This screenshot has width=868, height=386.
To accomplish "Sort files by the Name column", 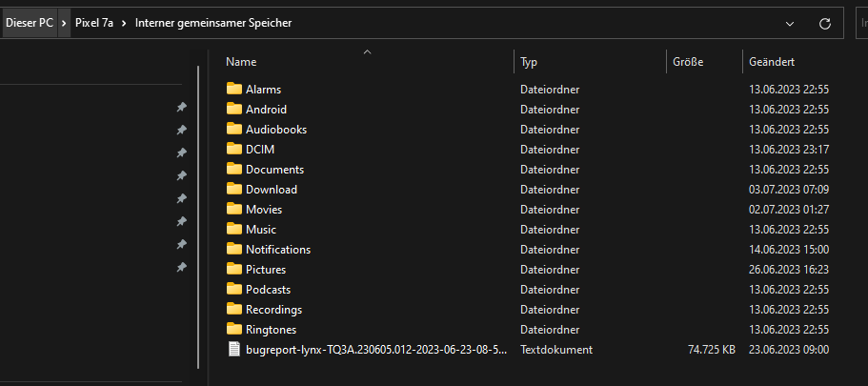I will 242,62.
